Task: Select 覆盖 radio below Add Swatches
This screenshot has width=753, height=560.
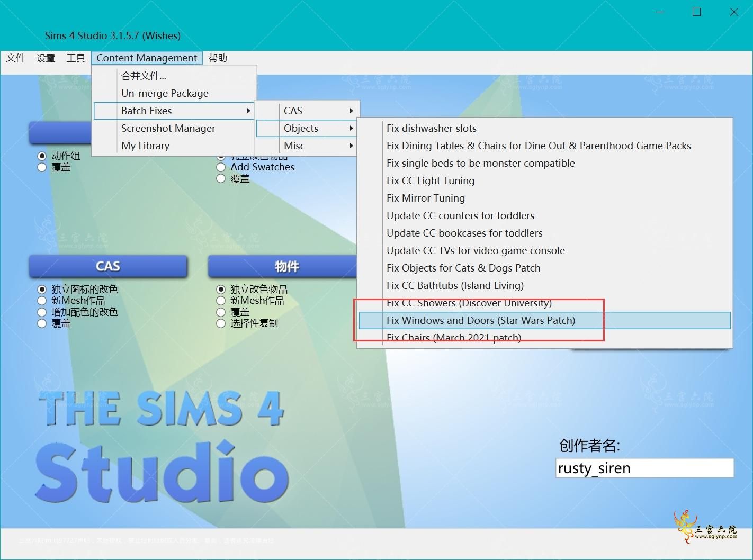Action: (x=221, y=179)
